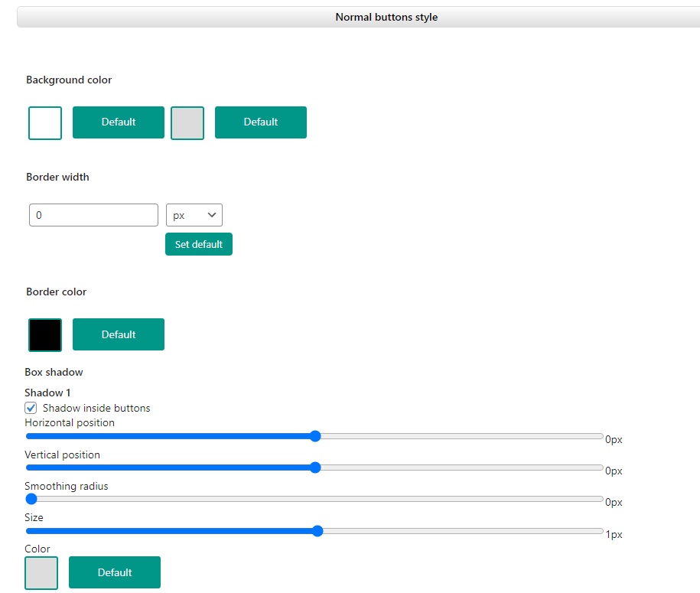Click the Smoothing radius slider handle

click(x=31, y=499)
